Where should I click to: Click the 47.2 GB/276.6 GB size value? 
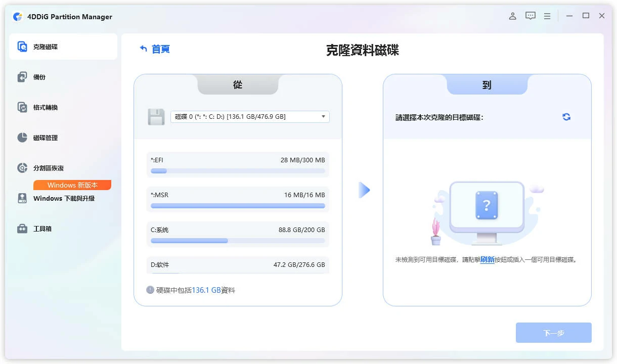[299, 264]
